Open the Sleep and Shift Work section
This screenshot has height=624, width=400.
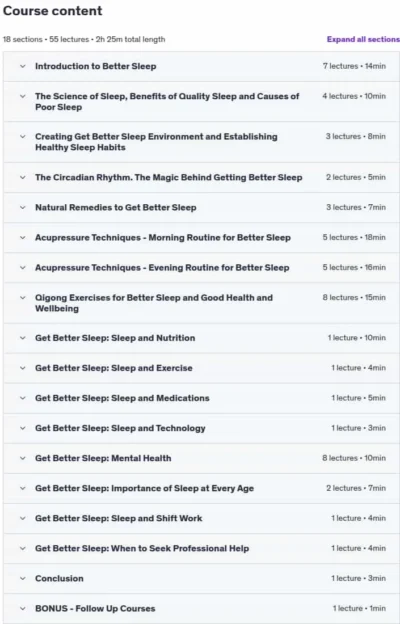pos(201,519)
